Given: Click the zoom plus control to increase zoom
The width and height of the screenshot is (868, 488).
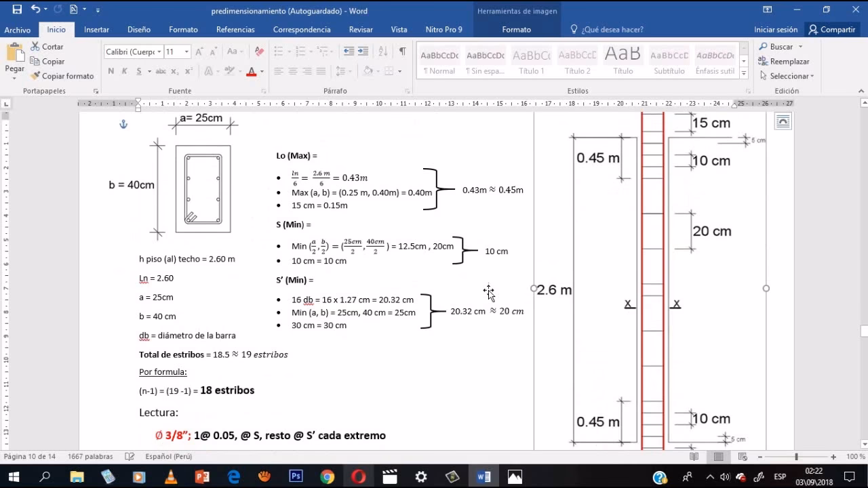Looking at the screenshot, I should pyautogui.click(x=833, y=457).
